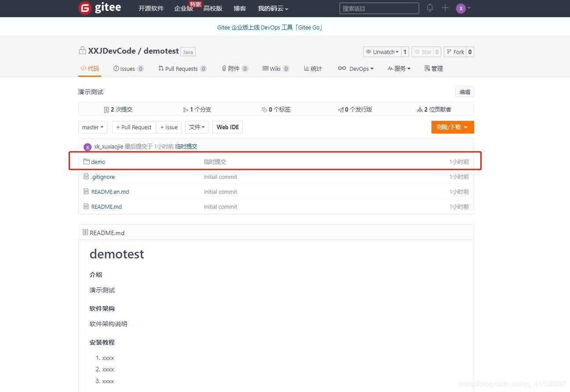The width and height of the screenshot is (570, 392).
Task: Click the demo folder icon
Action: tap(87, 162)
